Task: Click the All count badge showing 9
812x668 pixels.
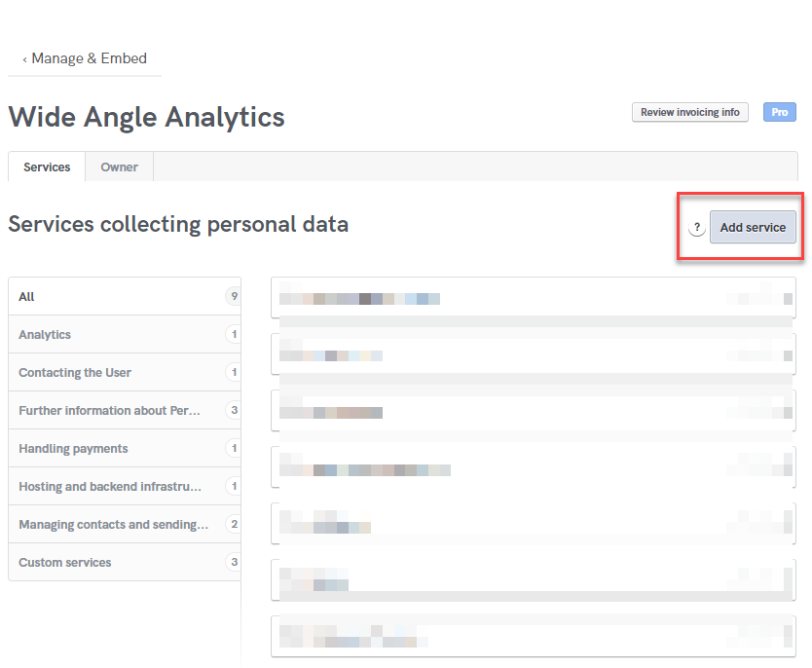Action: (234, 296)
